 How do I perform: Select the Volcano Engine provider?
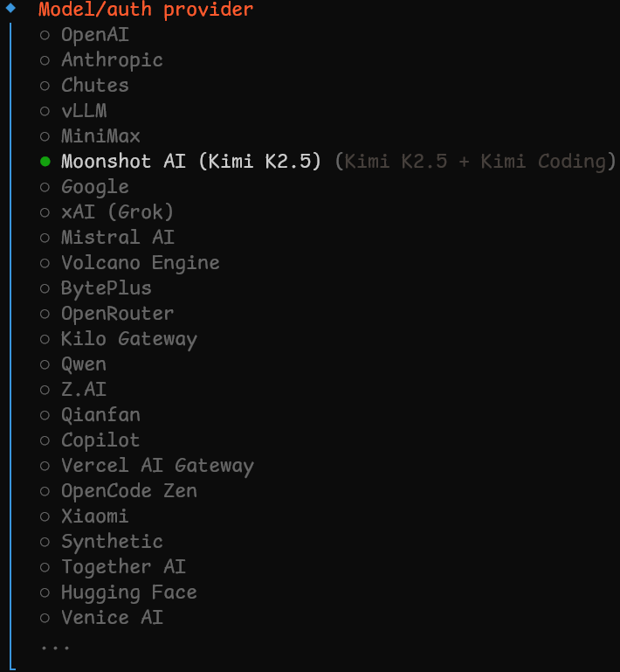tap(140, 263)
